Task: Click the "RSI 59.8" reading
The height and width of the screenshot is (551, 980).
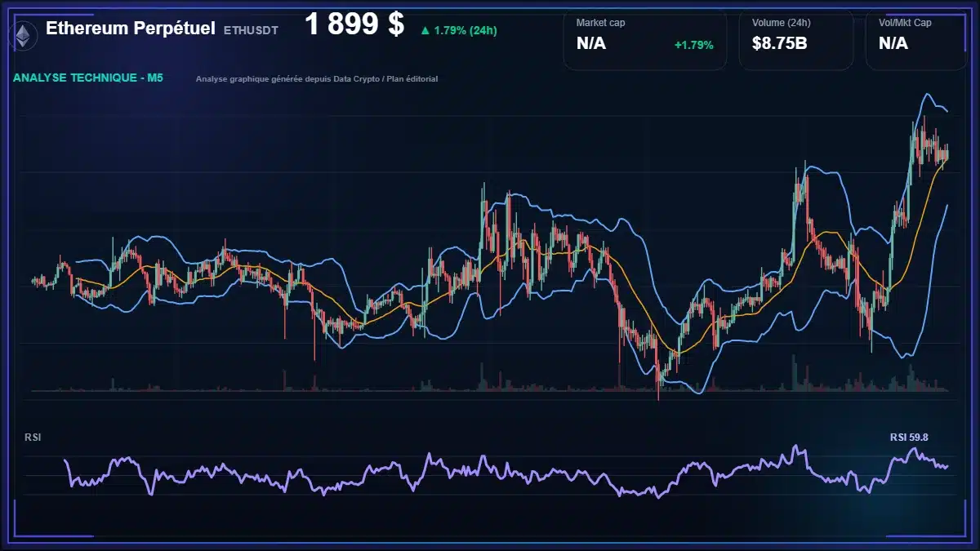Action: pyautogui.click(x=909, y=438)
